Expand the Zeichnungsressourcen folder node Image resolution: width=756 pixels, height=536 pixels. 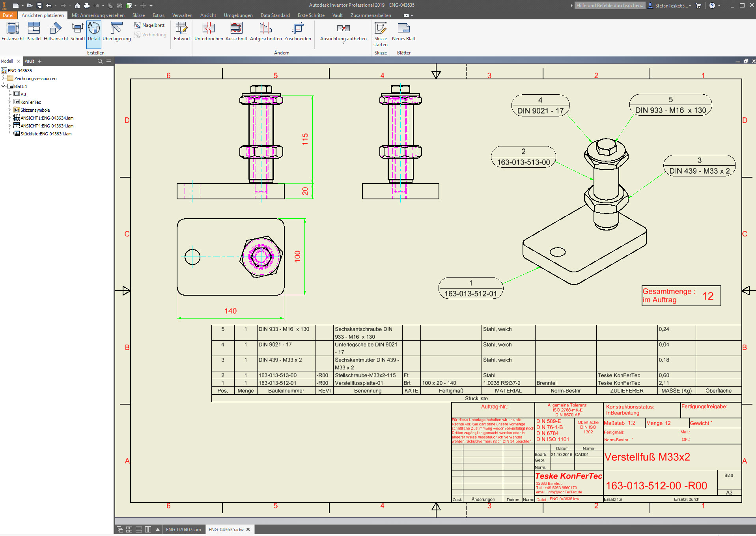(x=4, y=79)
